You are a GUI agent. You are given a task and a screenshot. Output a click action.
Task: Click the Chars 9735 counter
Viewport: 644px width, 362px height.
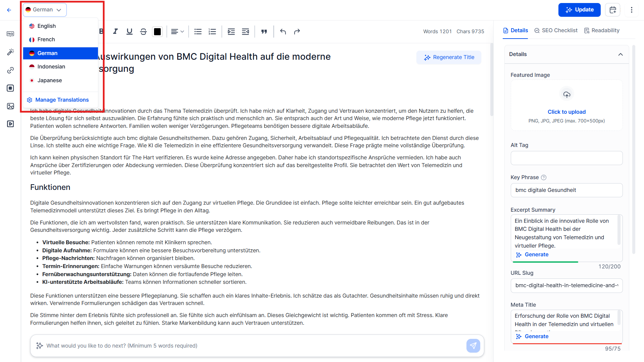tap(470, 32)
